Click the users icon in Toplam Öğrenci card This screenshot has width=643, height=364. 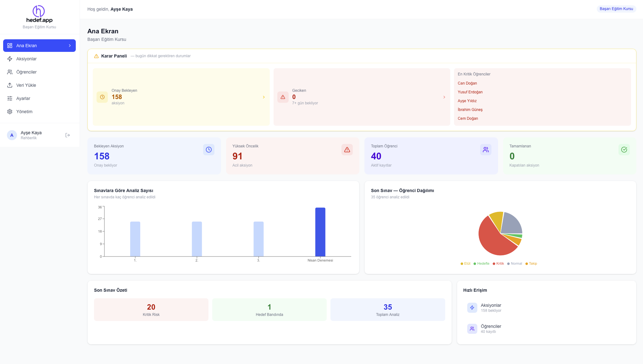(x=485, y=150)
